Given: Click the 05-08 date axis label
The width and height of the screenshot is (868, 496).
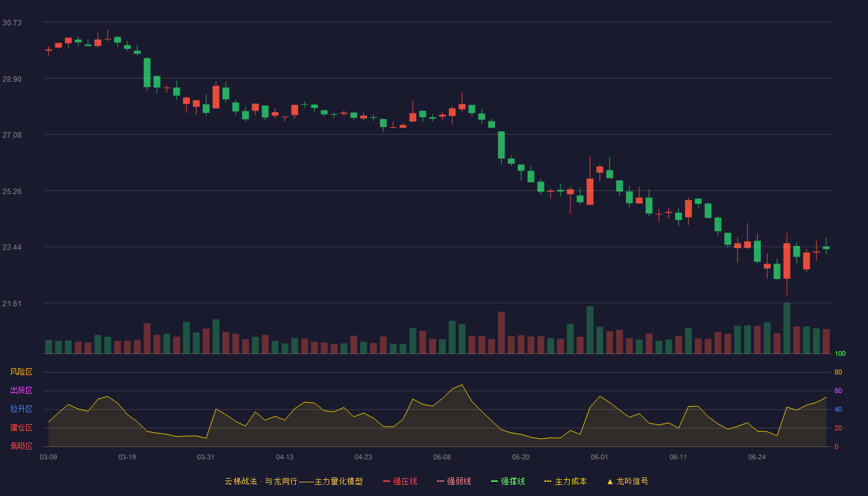Looking at the screenshot, I should point(442,457).
